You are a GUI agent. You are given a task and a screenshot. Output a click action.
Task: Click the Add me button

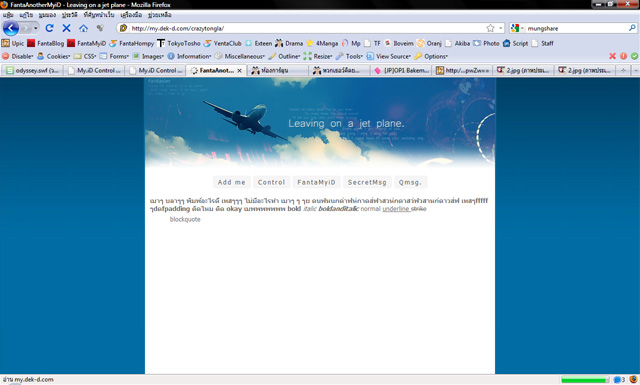tap(231, 182)
